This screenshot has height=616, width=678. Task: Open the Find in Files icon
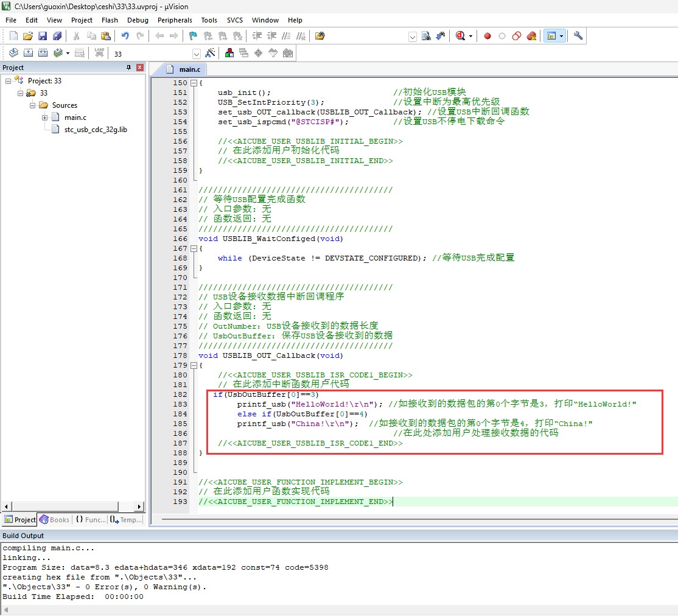point(320,36)
